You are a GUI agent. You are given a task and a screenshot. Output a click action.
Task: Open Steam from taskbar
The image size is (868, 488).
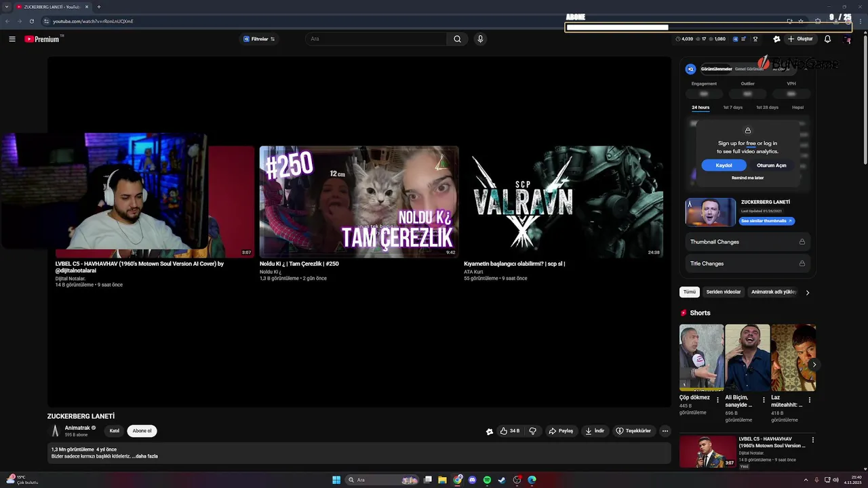point(502,480)
